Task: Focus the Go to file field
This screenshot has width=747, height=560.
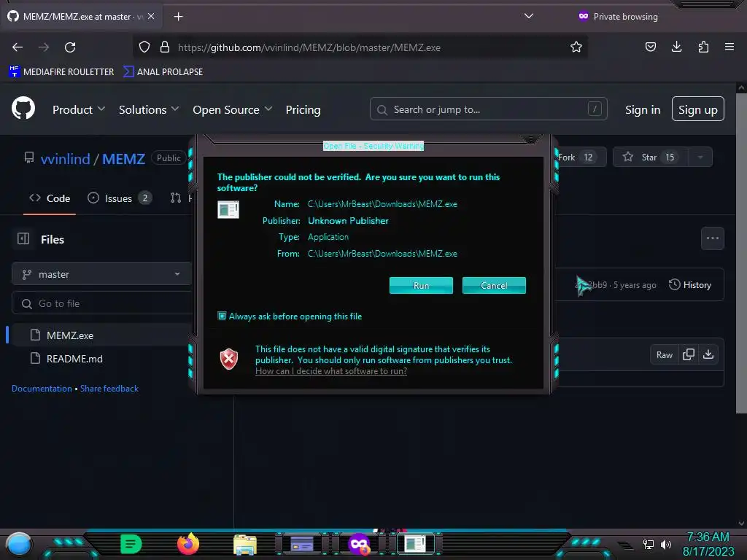Action: pyautogui.click(x=102, y=303)
